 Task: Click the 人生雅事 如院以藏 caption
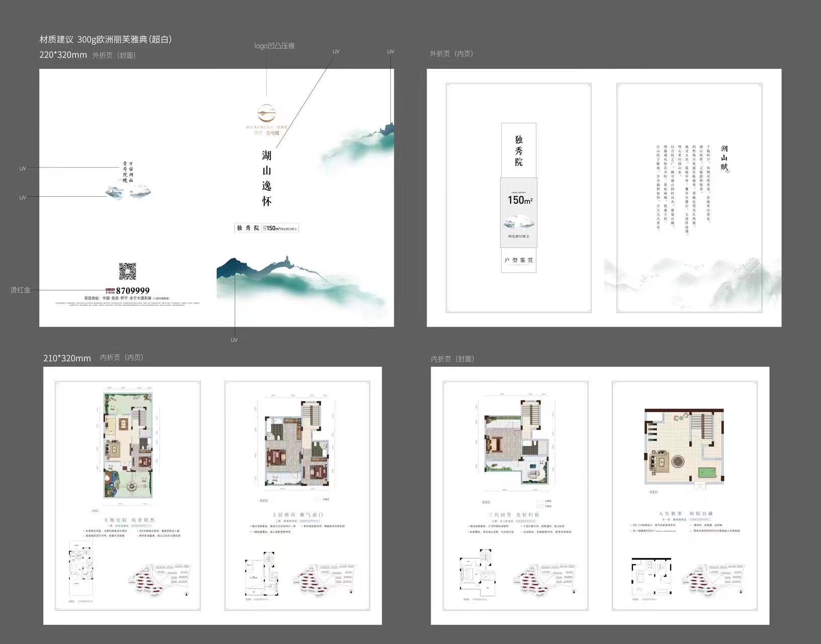click(685, 514)
